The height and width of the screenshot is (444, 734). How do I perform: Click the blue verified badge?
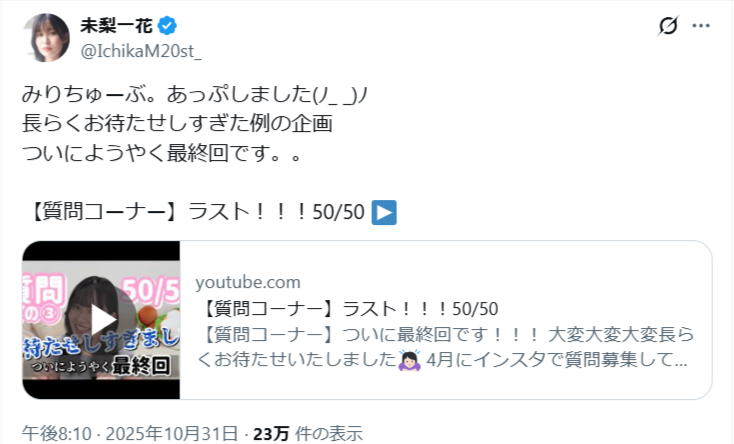click(167, 26)
